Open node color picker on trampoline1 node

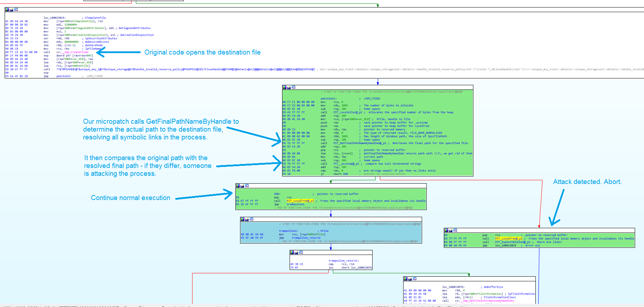242,219
